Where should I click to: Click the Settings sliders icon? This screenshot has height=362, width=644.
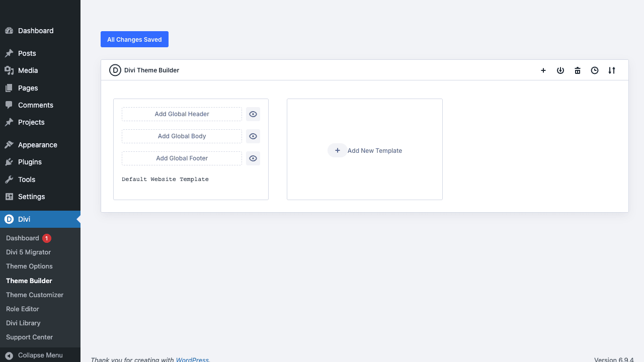9,197
